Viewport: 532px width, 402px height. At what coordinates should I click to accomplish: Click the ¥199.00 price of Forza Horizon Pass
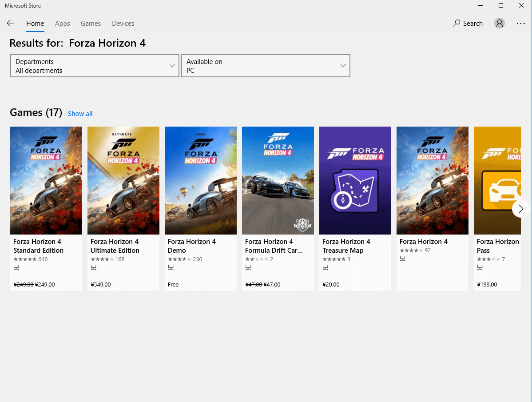pos(487,285)
